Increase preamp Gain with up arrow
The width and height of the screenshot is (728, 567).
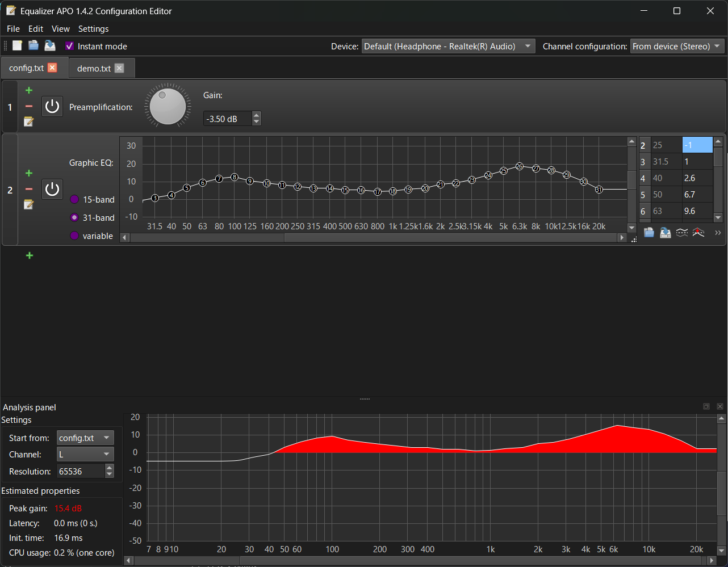pyautogui.click(x=257, y=116)
